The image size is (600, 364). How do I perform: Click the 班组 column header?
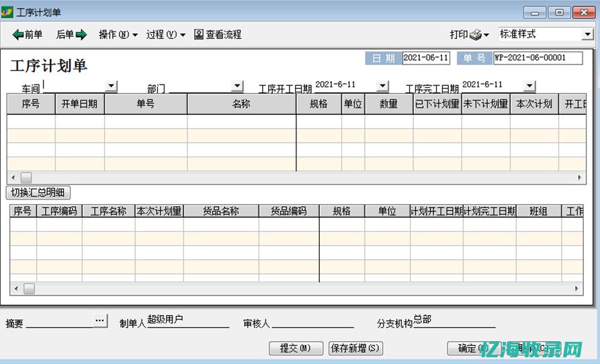[539, 211]
